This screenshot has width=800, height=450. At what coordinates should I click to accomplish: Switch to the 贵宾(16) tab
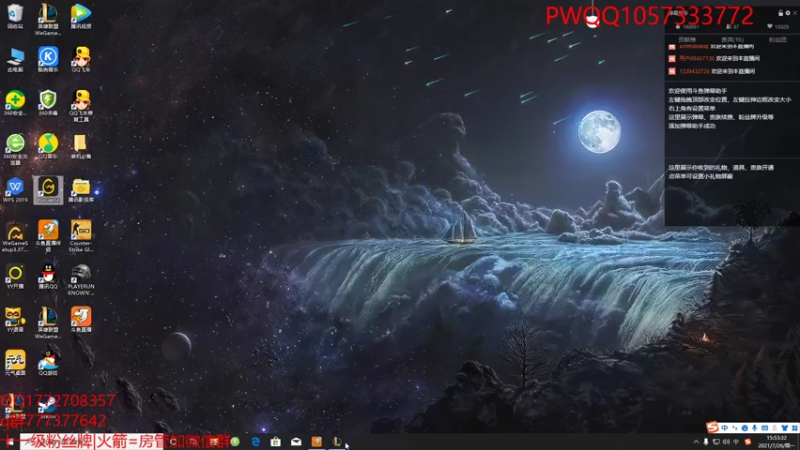click(733, 40)
